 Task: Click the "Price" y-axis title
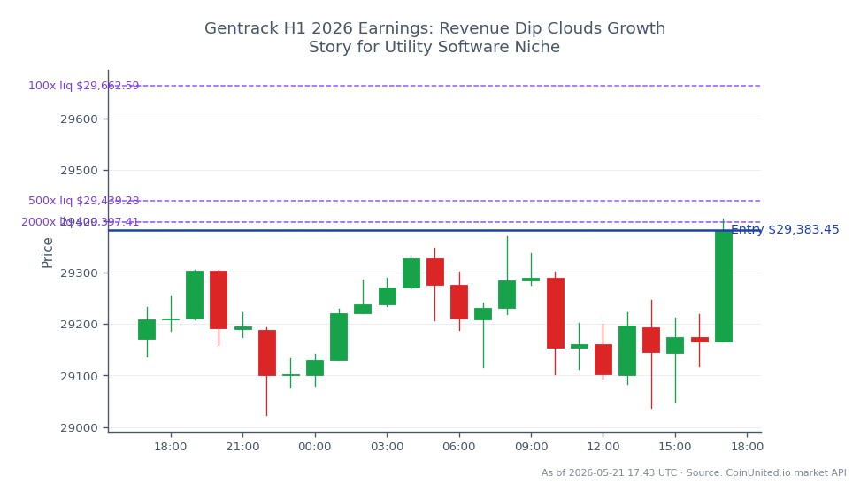point(47,253)
